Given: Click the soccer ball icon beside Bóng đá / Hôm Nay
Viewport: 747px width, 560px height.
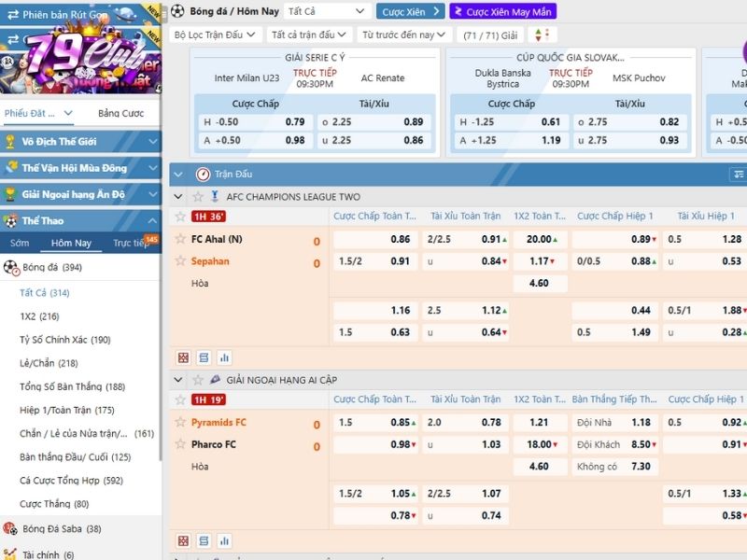Looking at the screenshot, I should pyautogui.click(x=177, y=11).
